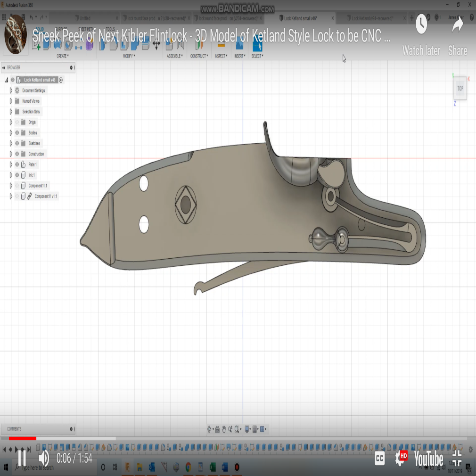Open the CONSTRUCT dropdown menu
The width and height of the screenshot is (476, 476).
tap(199, 56)
